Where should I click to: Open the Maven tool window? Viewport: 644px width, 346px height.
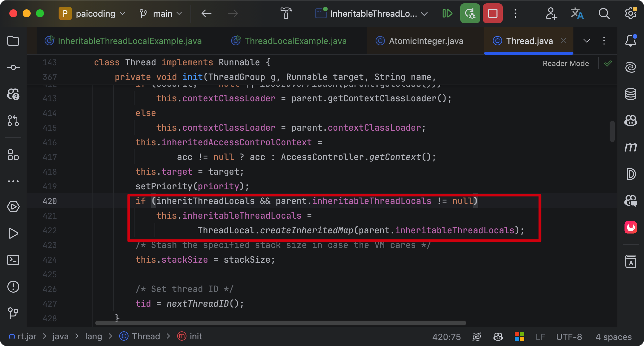pyautogui.click(x=630, y=147)
